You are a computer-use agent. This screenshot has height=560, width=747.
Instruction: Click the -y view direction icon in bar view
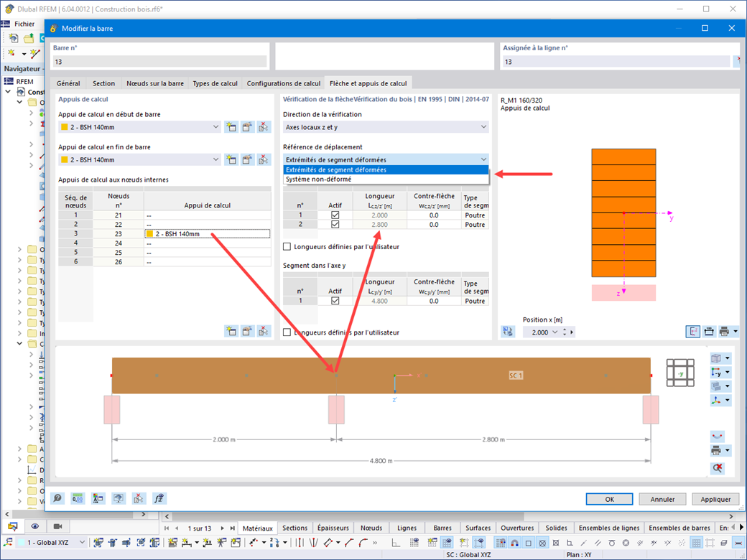pyautogui.click(x=716, y=373)
